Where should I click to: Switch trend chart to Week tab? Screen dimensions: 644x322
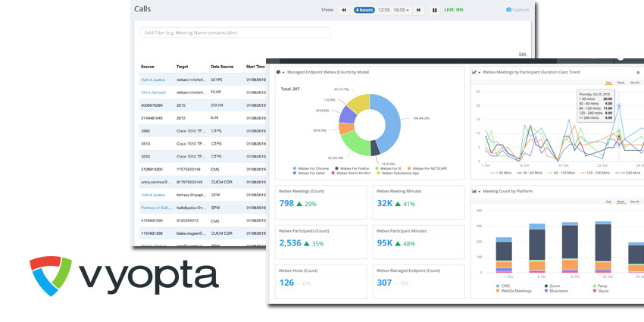click(621, 83)
